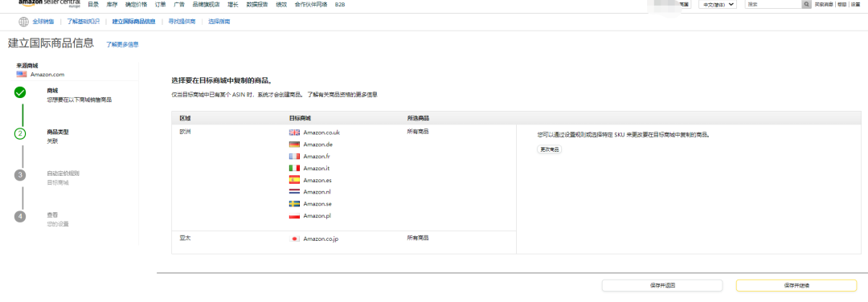Click the Italian flag beside Amazon.it
Image resolution: width=868 pixels, height=302 pixels.
tap(294, 168)
